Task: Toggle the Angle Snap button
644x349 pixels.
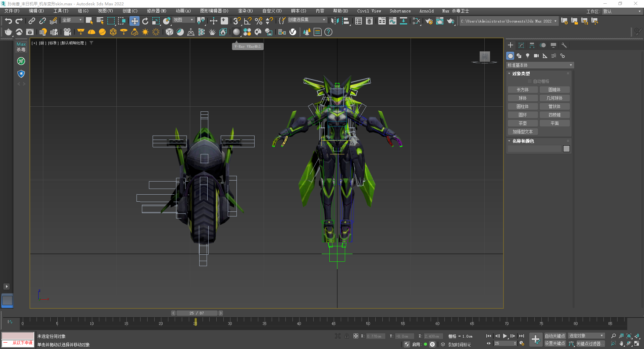Action: tap(248, 21)
